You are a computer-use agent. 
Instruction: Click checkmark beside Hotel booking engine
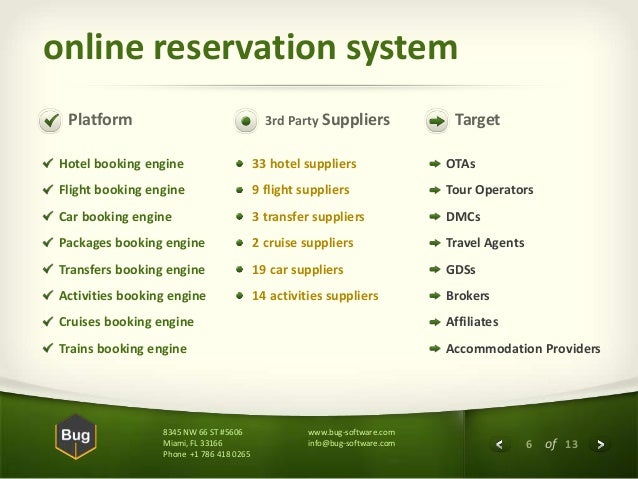48,163
